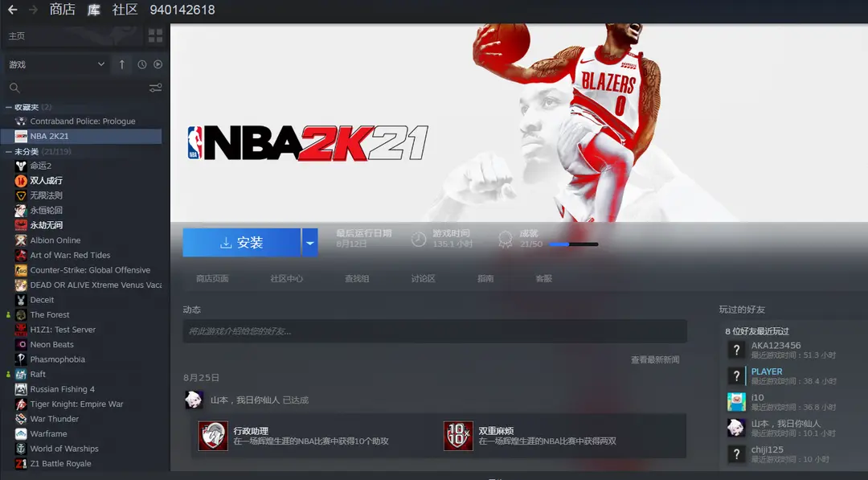Click the 永恒轮回 game icon
This screenshot has width=868, height=480.
20,211
